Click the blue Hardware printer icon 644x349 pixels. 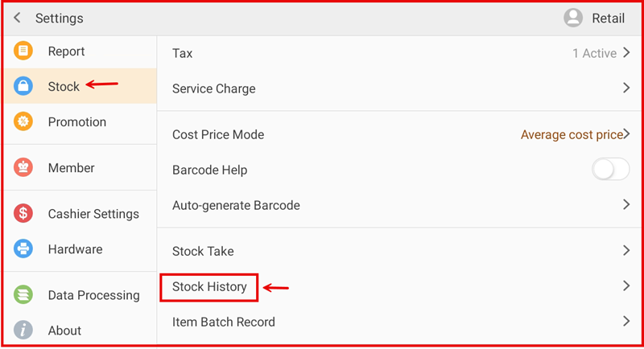pyautogui.click(x=24, y=249)
